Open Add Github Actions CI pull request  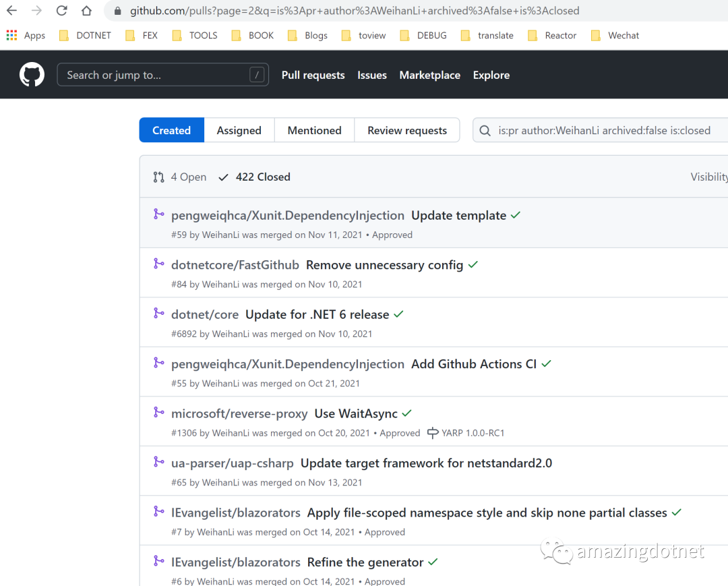[474, 364]
